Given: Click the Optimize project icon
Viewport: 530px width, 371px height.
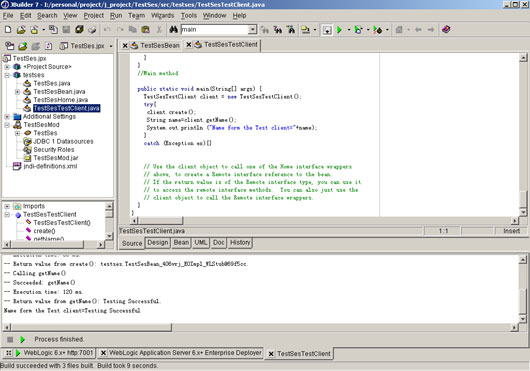Looking at the screenshot, I should pos(378,30).
